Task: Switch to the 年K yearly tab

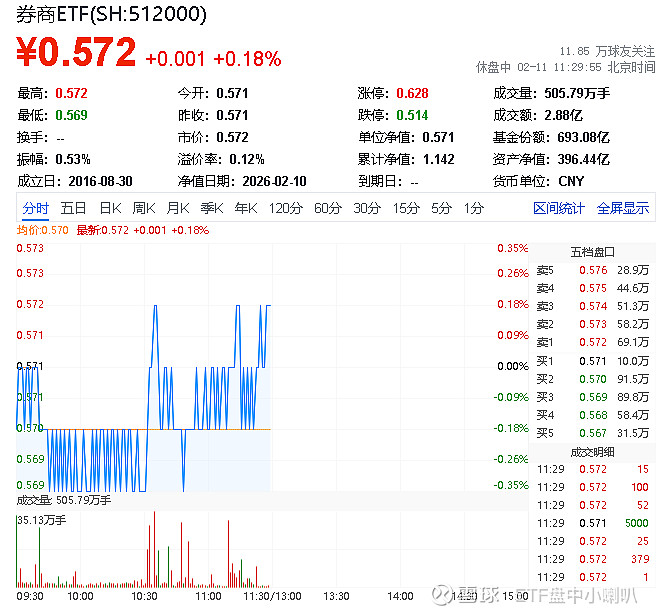Action: tap(246, 208)
